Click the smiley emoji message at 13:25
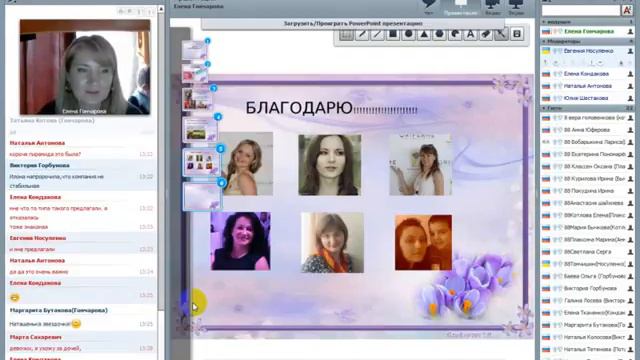Screen dimensions: 640x360 [x=15, y=298]
